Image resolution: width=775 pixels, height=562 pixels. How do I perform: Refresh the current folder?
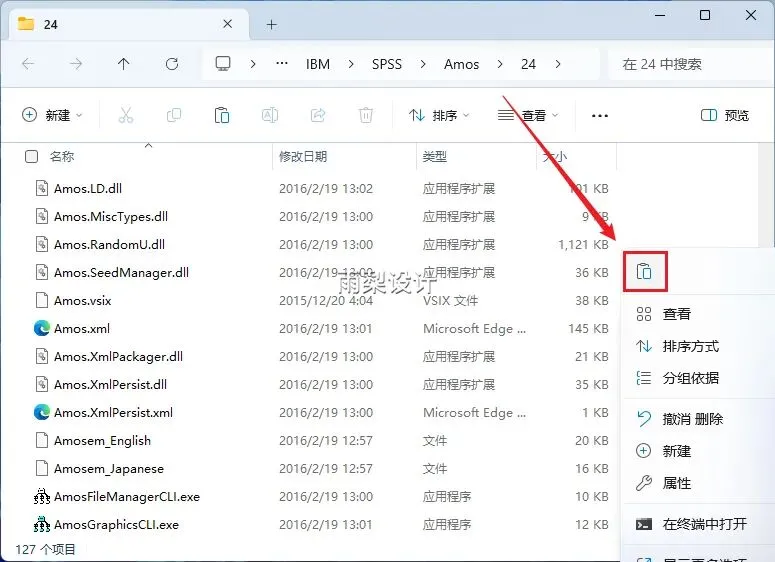click(172, 64)
